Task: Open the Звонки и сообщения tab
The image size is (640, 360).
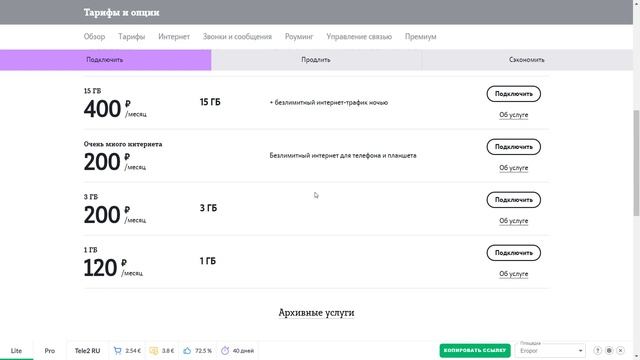Action: pyautogui.click(x=237, y=37)
